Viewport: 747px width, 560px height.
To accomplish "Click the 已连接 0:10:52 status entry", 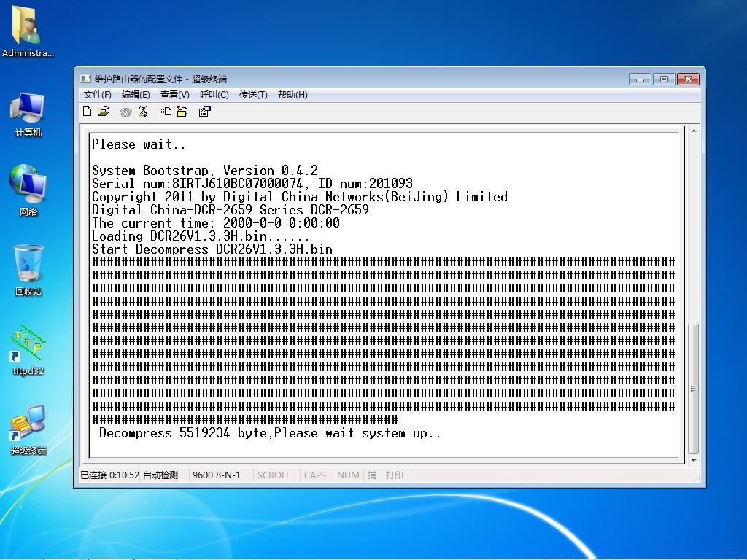I will pos(109,475).
